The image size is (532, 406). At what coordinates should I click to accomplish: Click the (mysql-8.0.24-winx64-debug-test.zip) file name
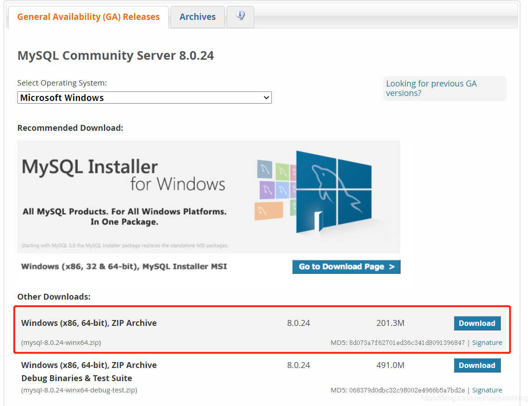[79, 390]
